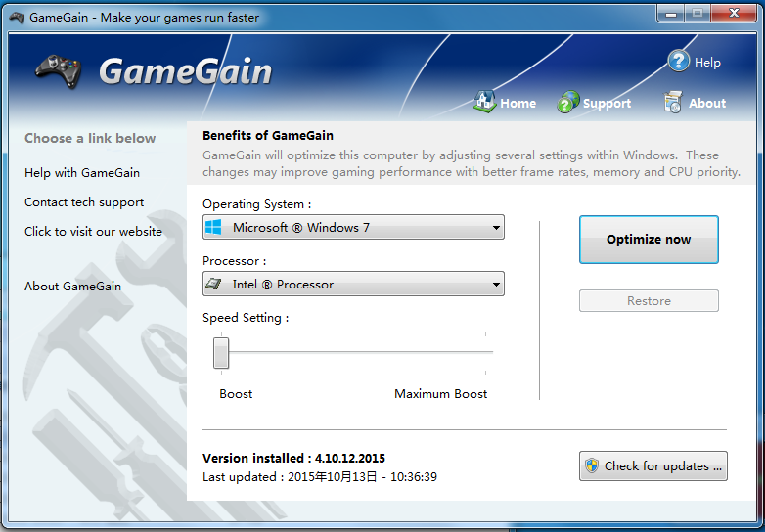Viewport: 765px width, 532px height.
Task: Click Version installed 4.10.12.2015 text
Action: coord(293,459)
